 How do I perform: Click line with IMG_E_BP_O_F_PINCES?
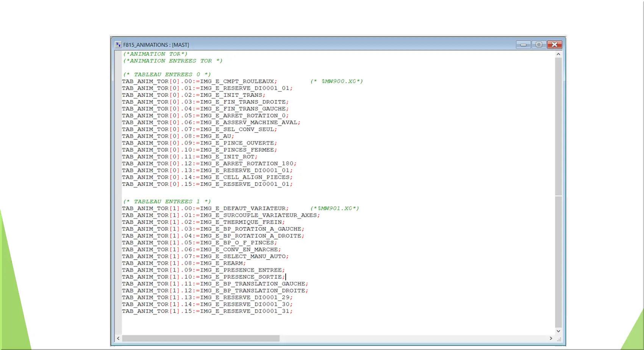[x=199, y=243]
